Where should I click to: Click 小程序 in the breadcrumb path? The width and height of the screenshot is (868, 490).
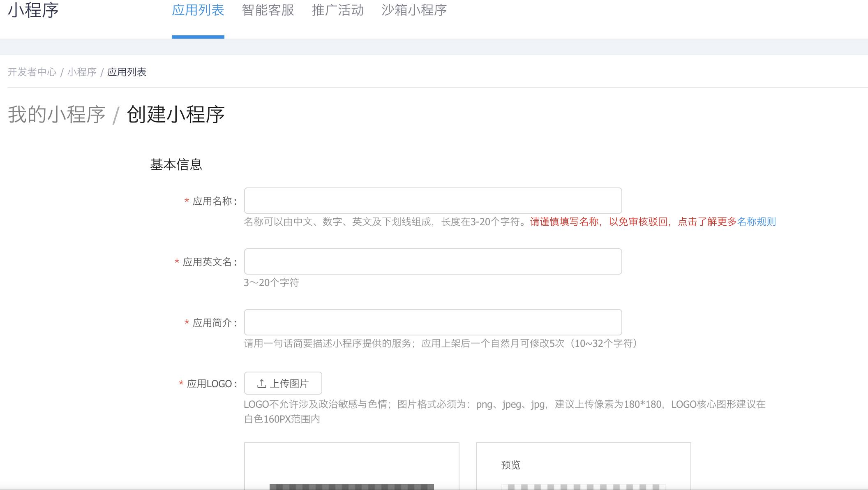82,72
